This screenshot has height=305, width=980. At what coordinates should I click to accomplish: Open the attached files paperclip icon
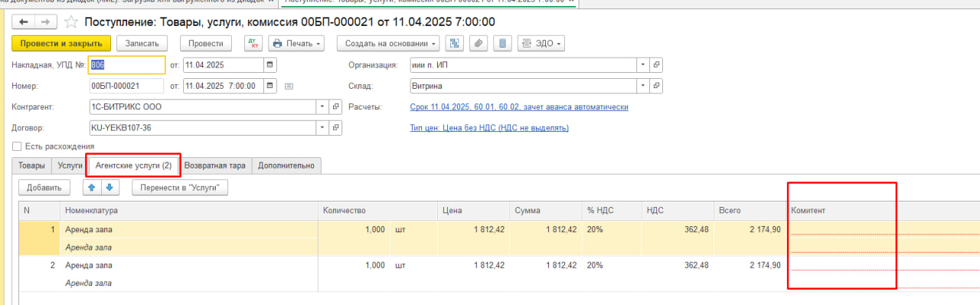click(478, 44)
